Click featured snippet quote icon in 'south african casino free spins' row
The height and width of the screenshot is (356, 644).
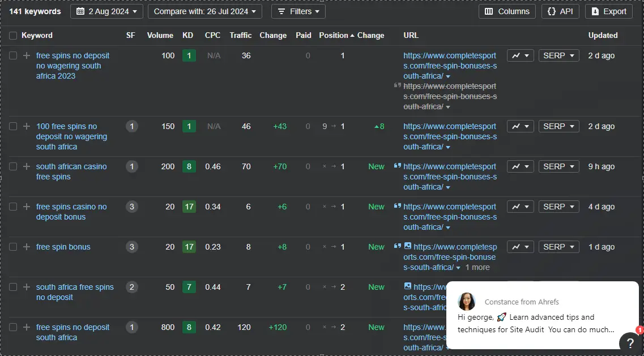pos(397,166)
